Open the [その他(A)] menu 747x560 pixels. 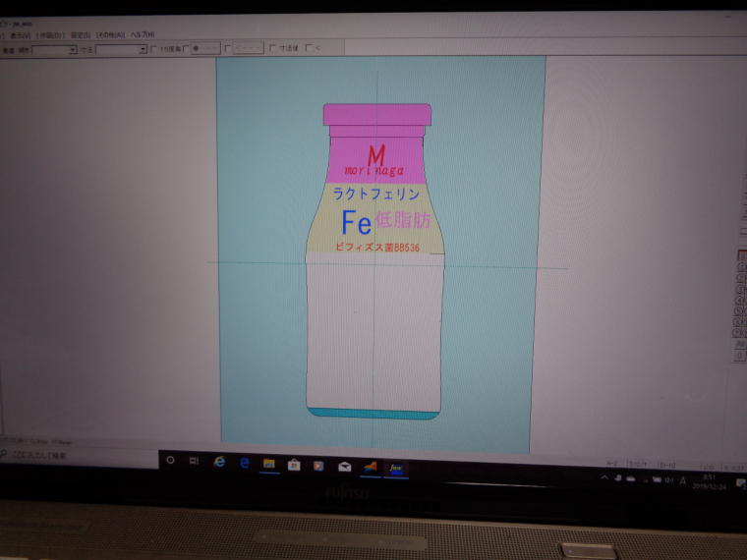110,34
